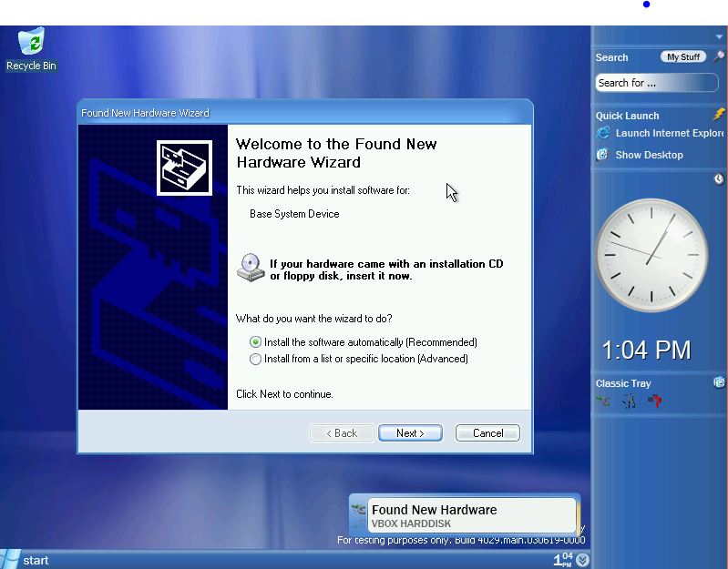Click the CD drive icon in wizard
The height and width of the screenshot is (569, 728).
tap(251, 268)
